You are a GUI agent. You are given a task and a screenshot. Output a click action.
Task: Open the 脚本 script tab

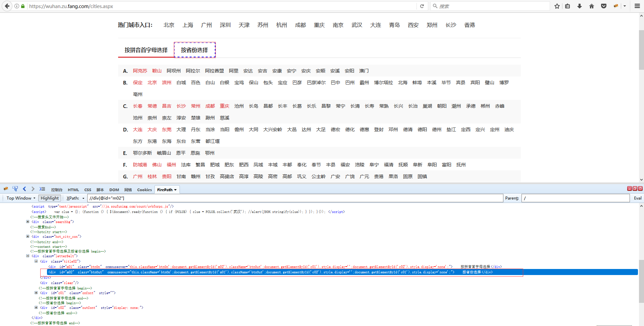100,190
